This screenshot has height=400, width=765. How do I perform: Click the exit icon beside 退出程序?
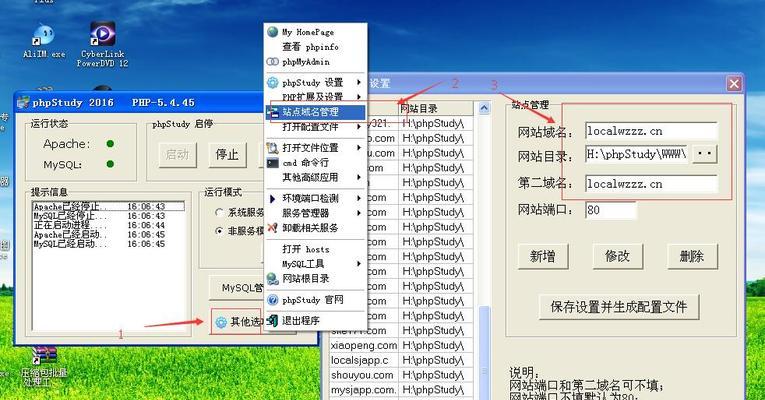click(x=273, y=320)
